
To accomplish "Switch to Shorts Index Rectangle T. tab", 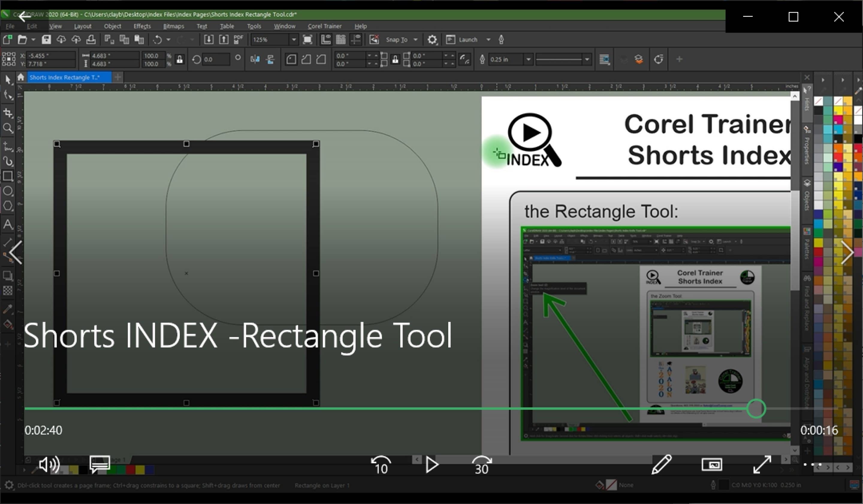I will [70, 77].
